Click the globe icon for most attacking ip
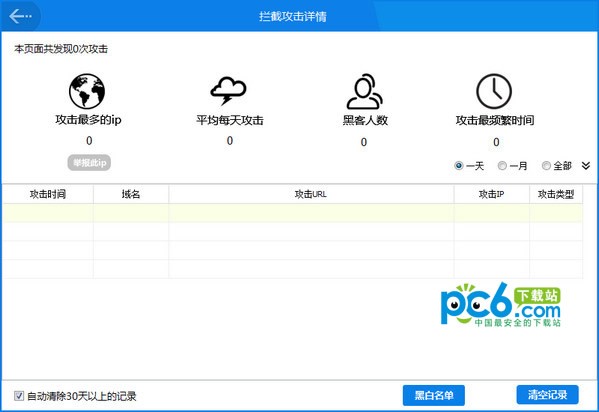Viewport: 599px width, 412px height. (87, 91)
